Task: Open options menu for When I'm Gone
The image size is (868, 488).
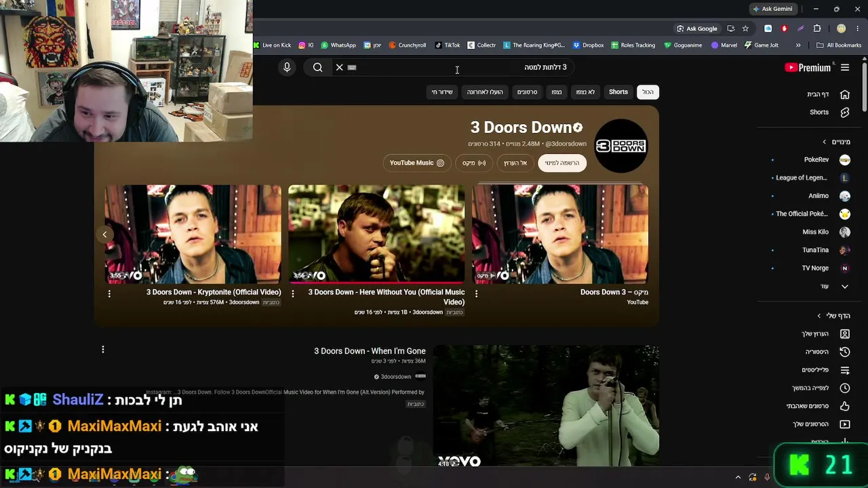Action: (x=103, y=350)
